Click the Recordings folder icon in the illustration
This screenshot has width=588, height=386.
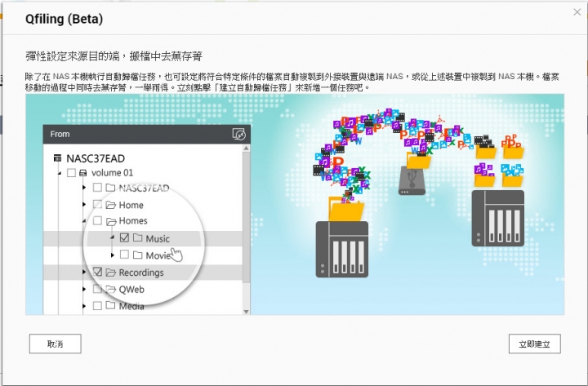coord(110,272)
